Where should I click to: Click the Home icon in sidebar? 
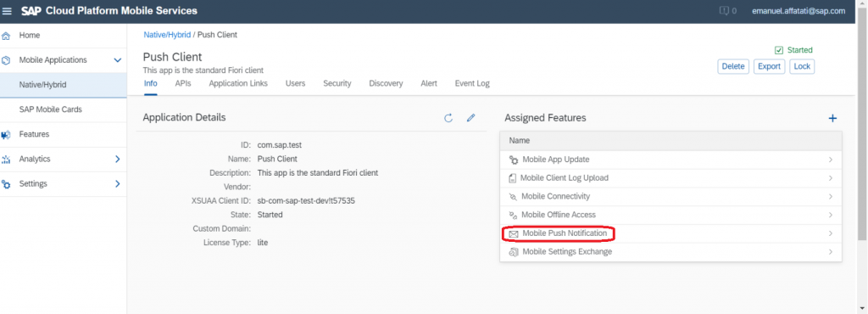pyautogui.click(x=6, y=36)
